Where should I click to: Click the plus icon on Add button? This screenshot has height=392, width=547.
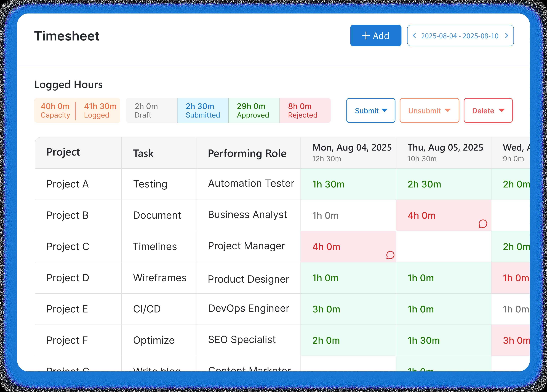[x=366, y=36]
